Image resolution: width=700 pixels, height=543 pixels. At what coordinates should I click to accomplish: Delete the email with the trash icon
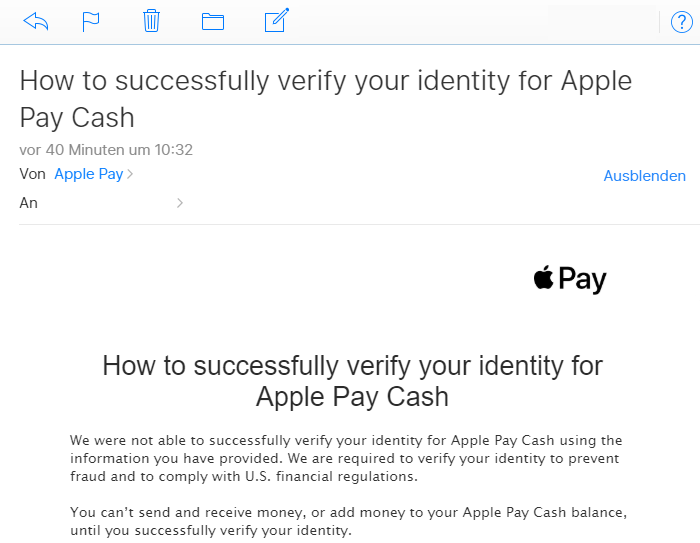point(152,21)
